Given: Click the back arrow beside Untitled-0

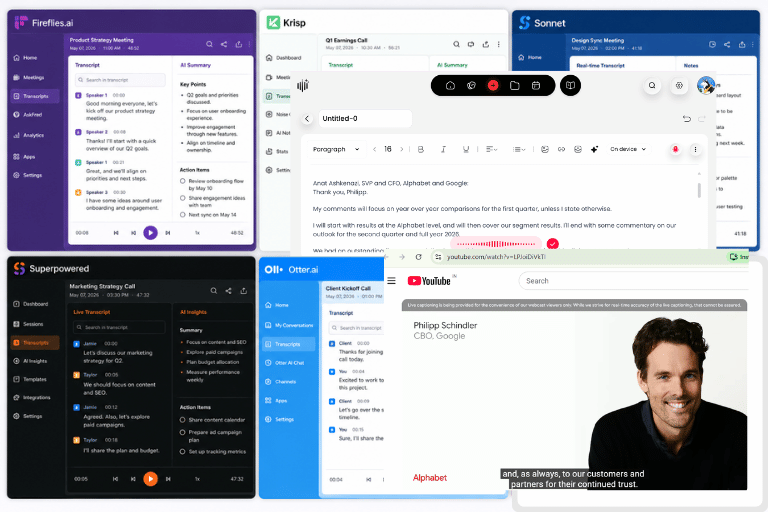Looking at the screenshot, I should tap(307, 119).
